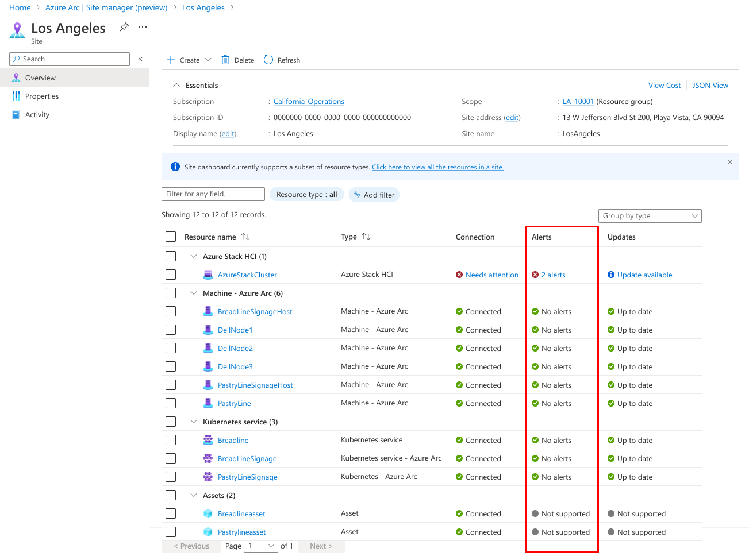Select the AzureStackCluster cluster icon
Screen dimensions: 749x560
coord(208,275)
